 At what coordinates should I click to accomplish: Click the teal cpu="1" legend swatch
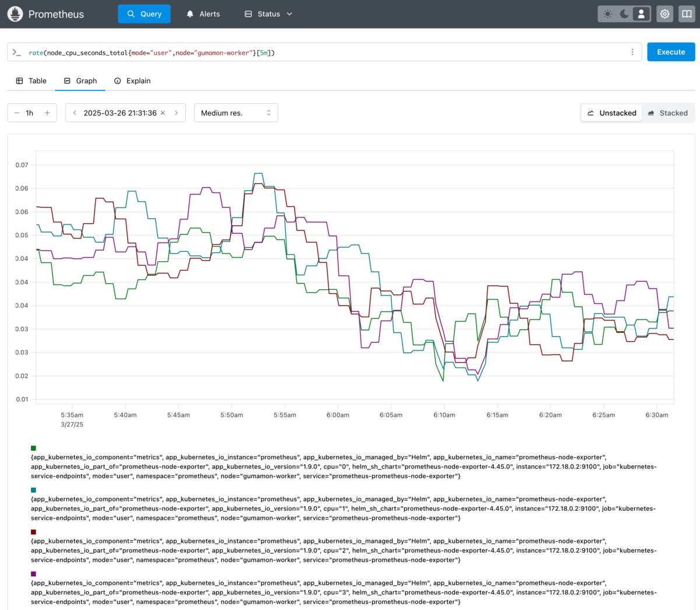(x=33, y=490)
